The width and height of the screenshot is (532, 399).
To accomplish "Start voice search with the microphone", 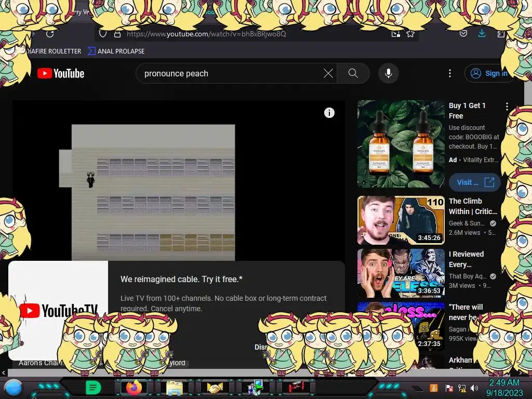I will click(x=389, y=73).
